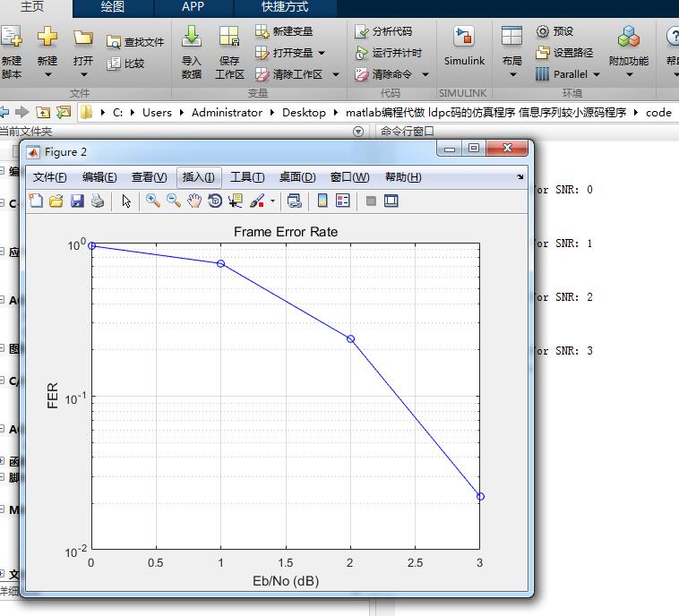Click Show Plot Tools and Dock Figure icon
Screen dimensions: 679x616
point(391,201)
